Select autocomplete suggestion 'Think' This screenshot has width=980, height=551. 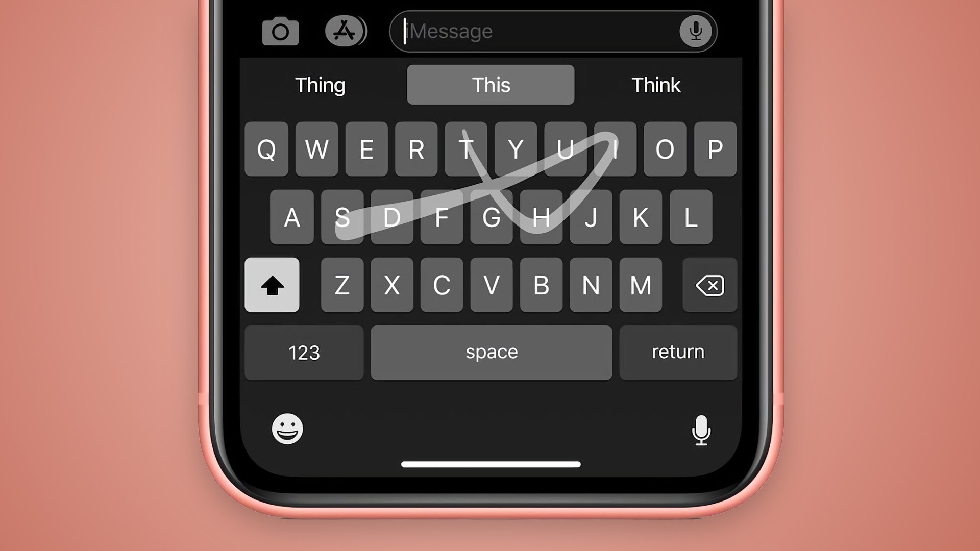tap(655, 84)
